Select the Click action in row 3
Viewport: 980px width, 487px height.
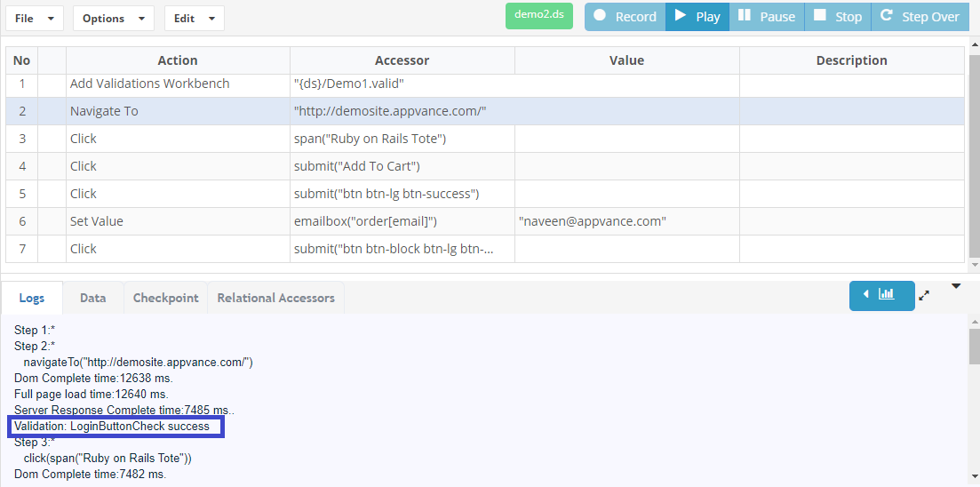178,139
